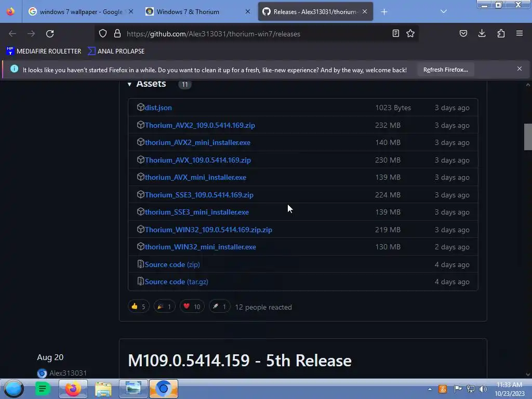Click the 'Aug 20' release date
Image resolution: width=532 pixels, height=399 pixels.
pyautogui.click(x=50, y=357)
